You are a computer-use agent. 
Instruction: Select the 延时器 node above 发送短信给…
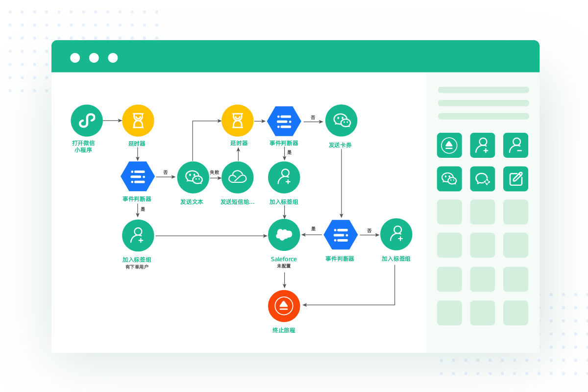coord(238,121)
